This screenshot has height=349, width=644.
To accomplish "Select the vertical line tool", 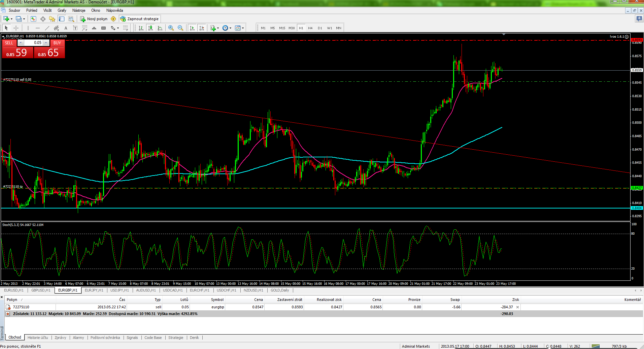I will 28,28.
